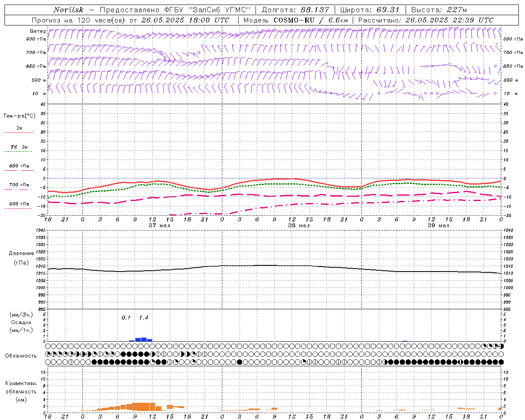This screenshot has width=525, height=420.
Task: Click the "Ветер" wind panel label
Action: click(38, 31)
